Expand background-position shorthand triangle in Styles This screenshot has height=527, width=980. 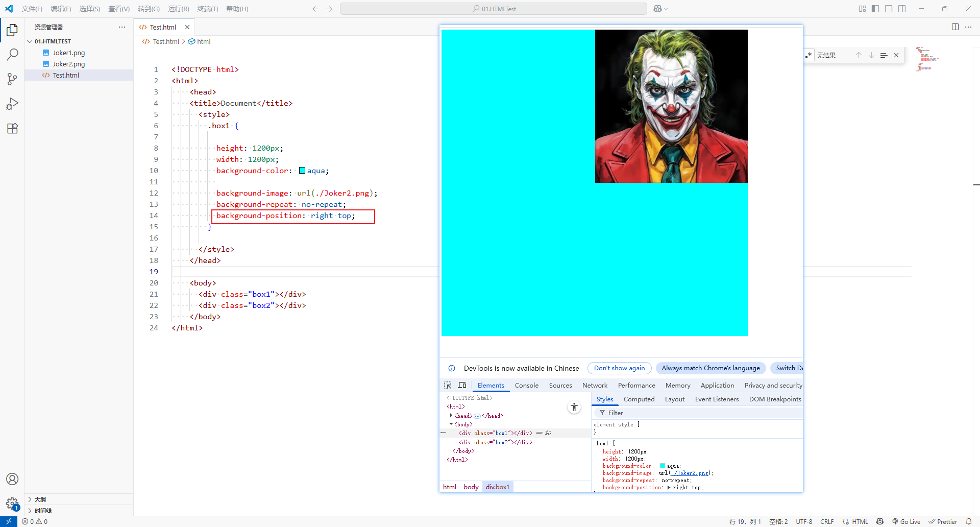coord(669,488)
